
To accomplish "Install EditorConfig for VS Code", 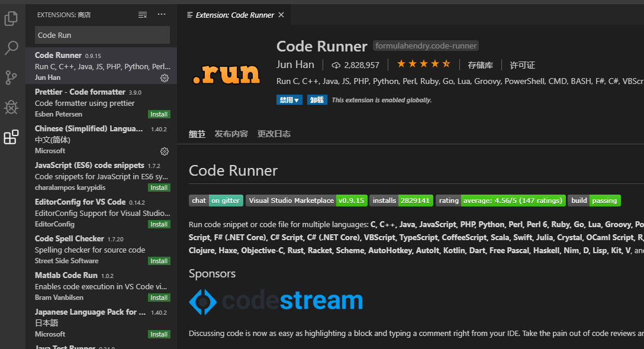I will click(x=159, y=224).
